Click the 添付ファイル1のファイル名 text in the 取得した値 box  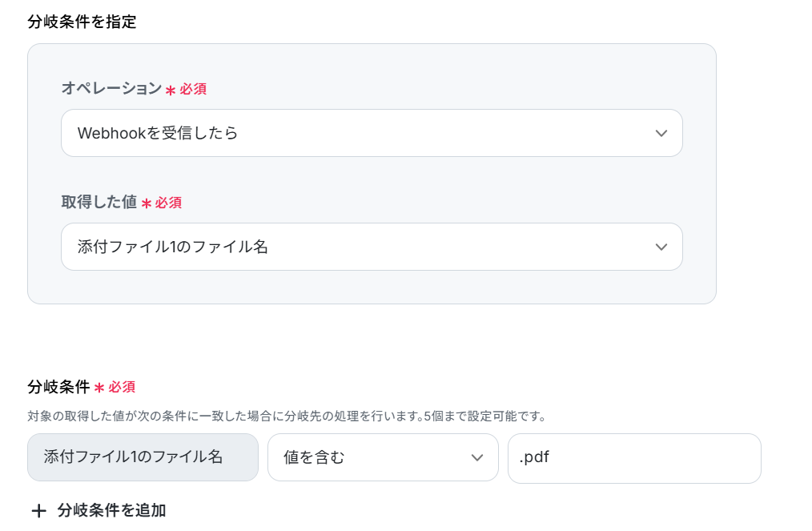tap(172, 247)
